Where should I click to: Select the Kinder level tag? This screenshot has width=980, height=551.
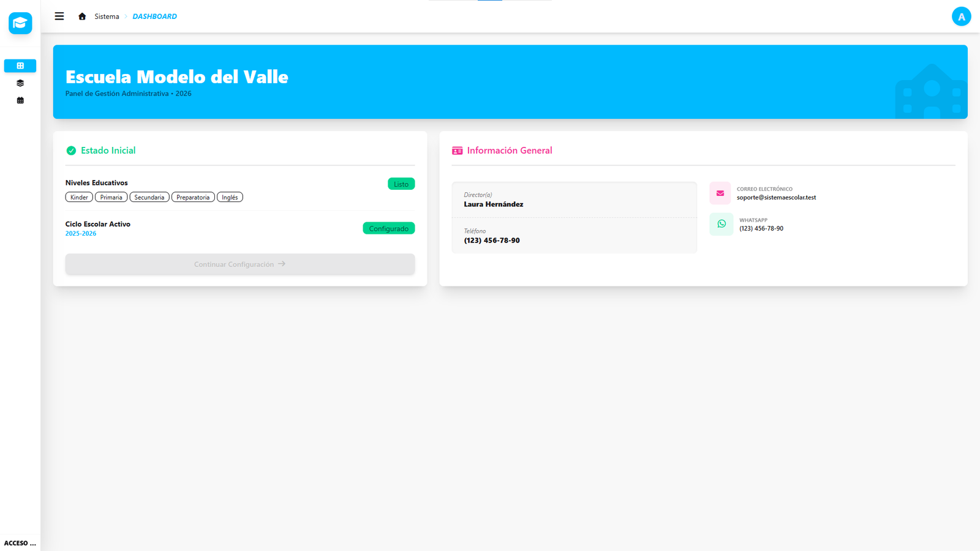[x=79, y=197]
